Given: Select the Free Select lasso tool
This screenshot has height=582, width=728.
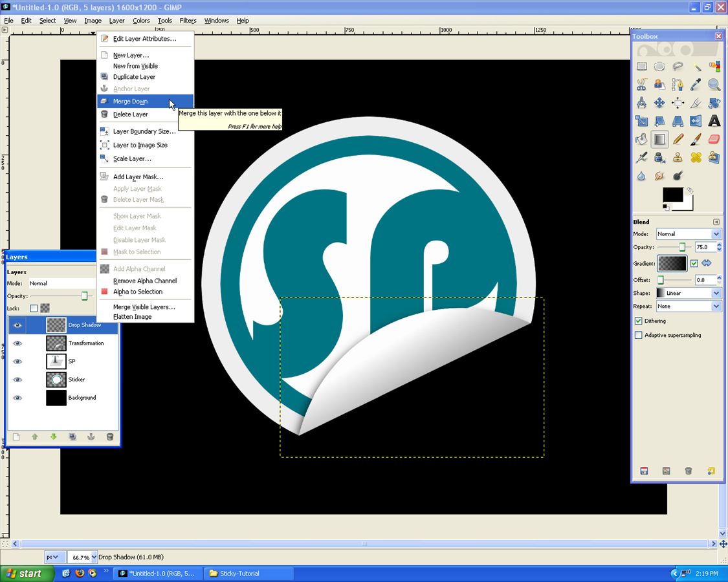Looking at the screenshot, I should coord(678,67).
